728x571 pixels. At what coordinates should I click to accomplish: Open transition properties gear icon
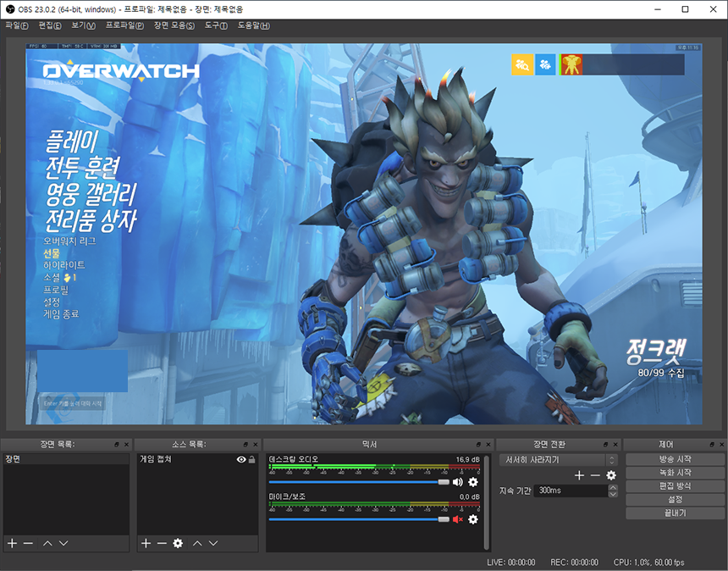click(611, 475)
